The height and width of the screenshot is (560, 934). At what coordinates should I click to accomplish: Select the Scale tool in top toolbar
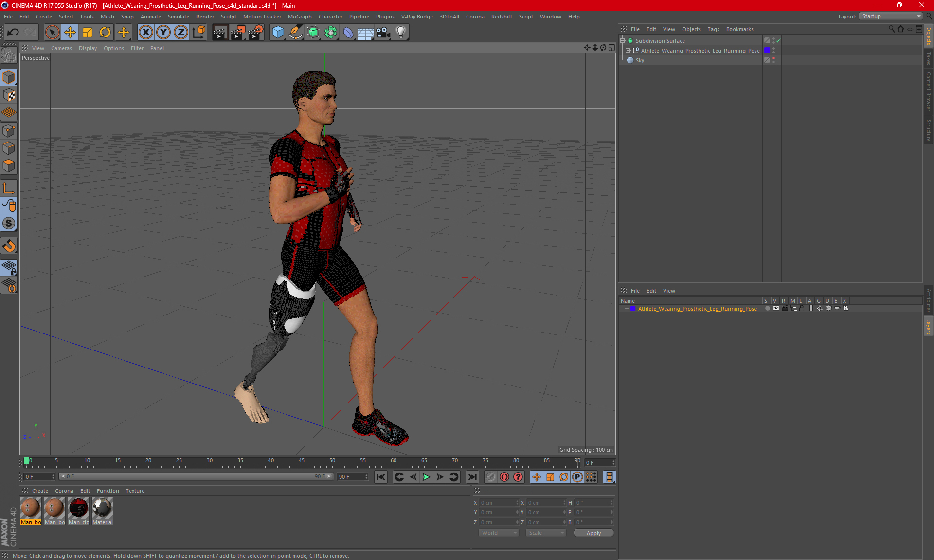click(88, 32)
